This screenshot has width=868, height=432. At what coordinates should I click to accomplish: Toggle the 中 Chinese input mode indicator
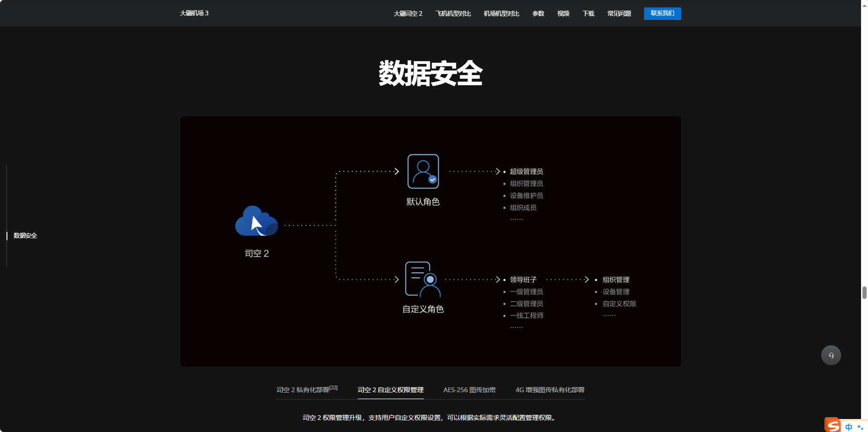point(849,427)
